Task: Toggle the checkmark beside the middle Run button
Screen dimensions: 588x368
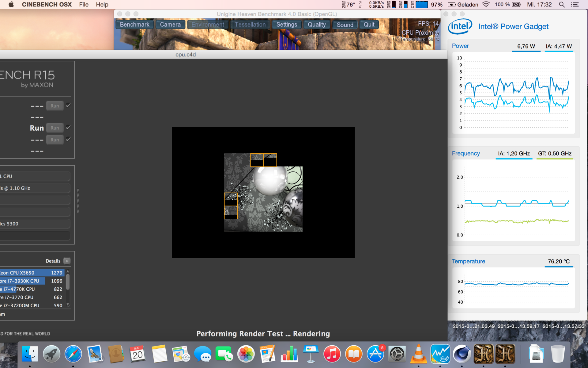Action: pyautogui.click(x=68, y=128)
